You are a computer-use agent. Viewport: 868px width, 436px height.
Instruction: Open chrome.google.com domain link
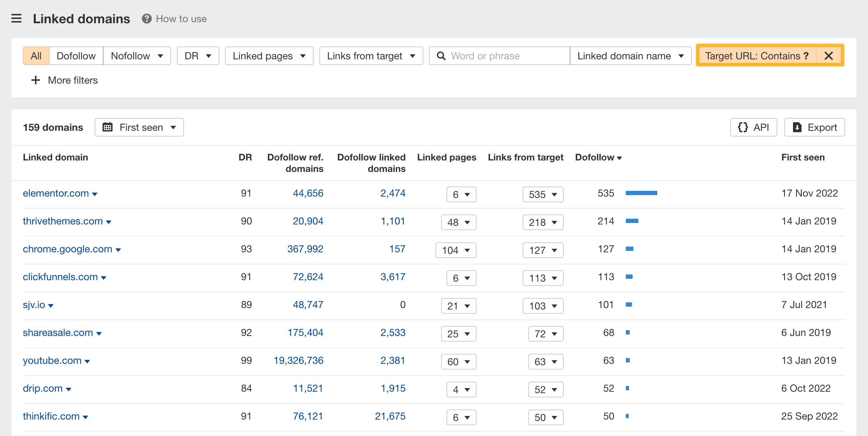click(x=68, y=249)
